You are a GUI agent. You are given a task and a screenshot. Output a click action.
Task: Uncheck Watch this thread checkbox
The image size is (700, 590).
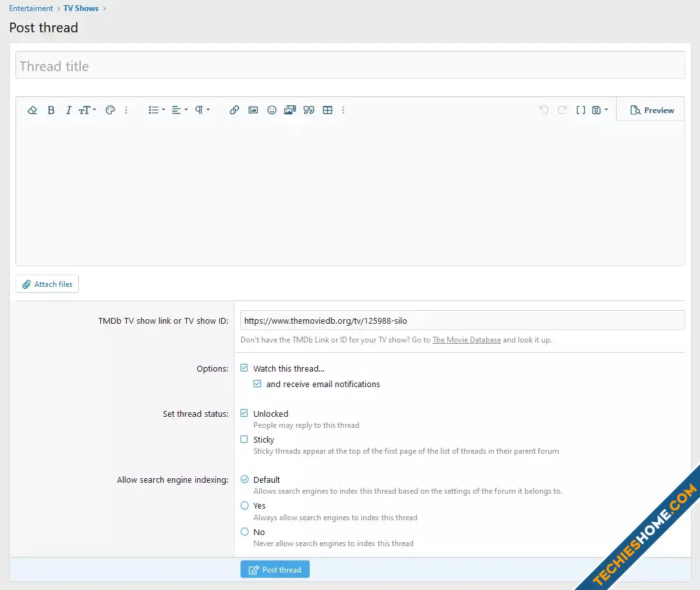pos(244,368)
